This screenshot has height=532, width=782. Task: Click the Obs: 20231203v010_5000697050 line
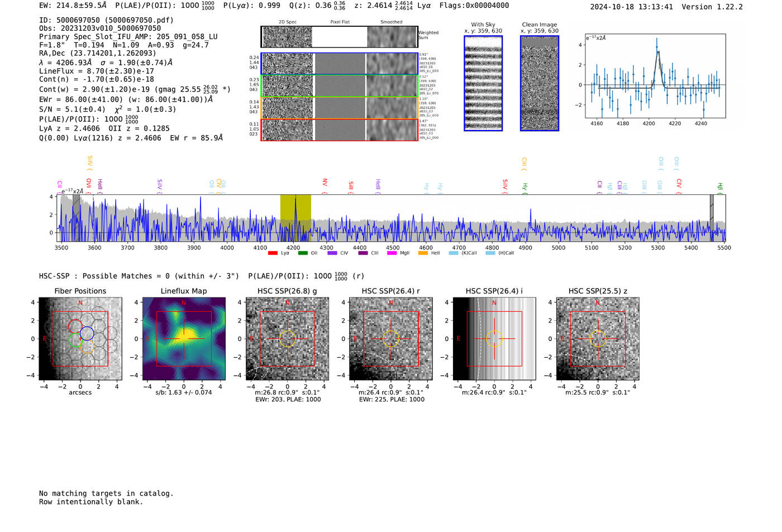(x=100, y=28)
